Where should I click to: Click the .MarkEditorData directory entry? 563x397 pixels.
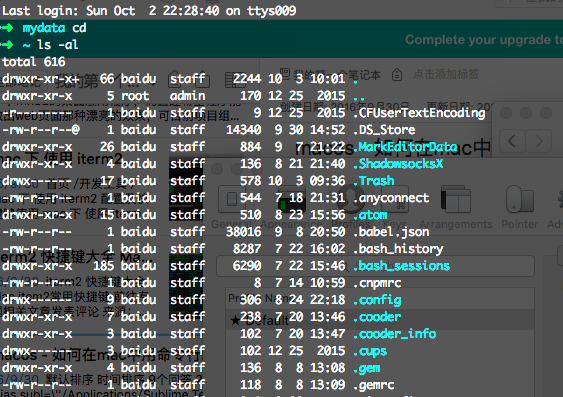pyautogui.click(x=405, y=147)
